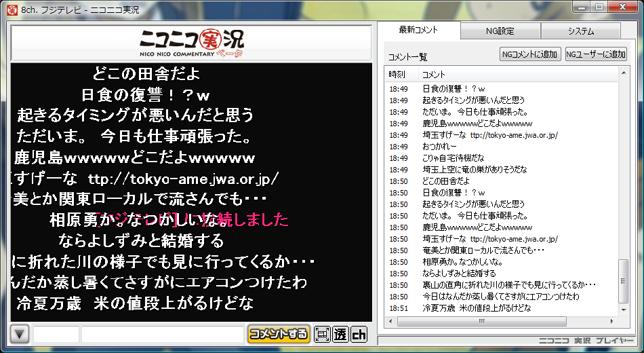The image size is (644, 353).
Task: Click the 18:51 timestamp cell
Action: (399, 308)
